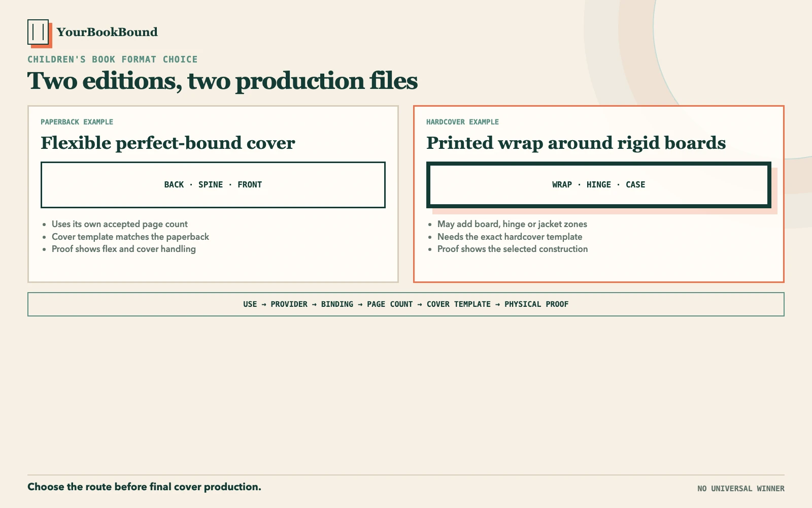812x508 pixels.
Task: Click the BACK · SPINE · FRONT diagram
Action: coord(213,185)
